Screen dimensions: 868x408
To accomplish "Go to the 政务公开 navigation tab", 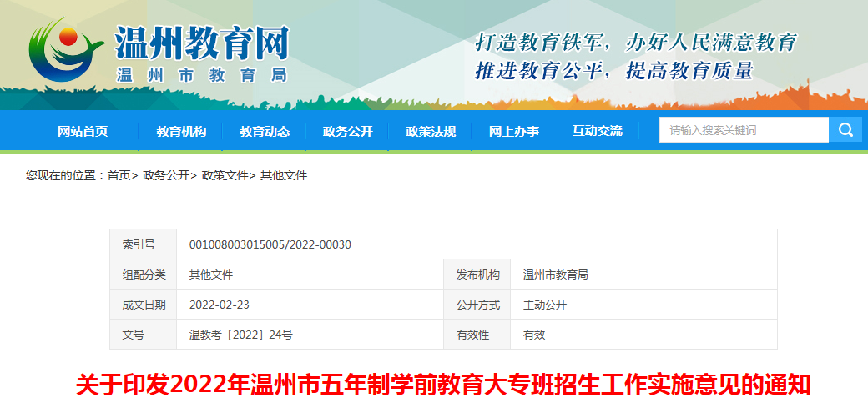I will 348,131.
